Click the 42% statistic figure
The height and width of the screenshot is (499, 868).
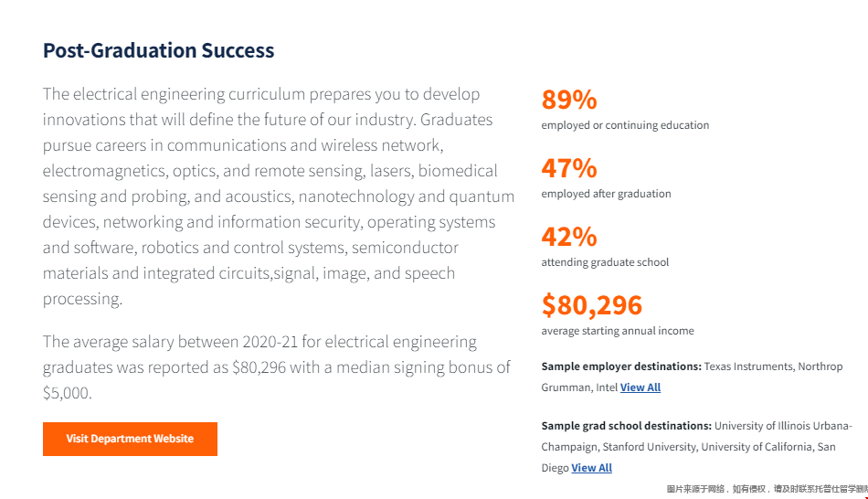point(569,237)
